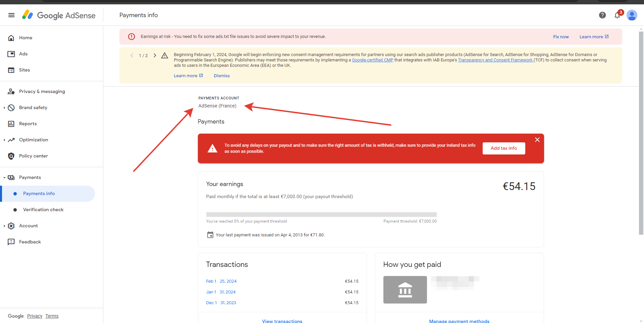The image size is (644, 323).
Task: Open Reports in the sidebar
Action: [28, 124]
